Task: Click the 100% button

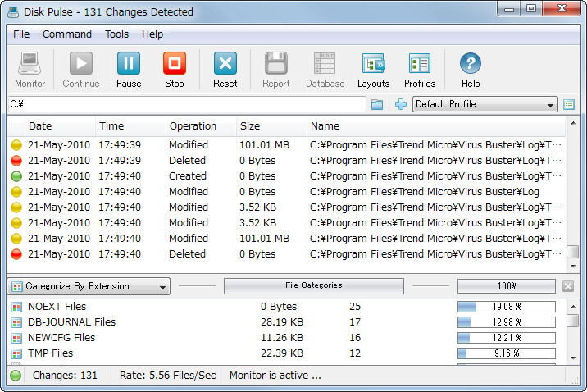Action: click(x=507, y=286)
